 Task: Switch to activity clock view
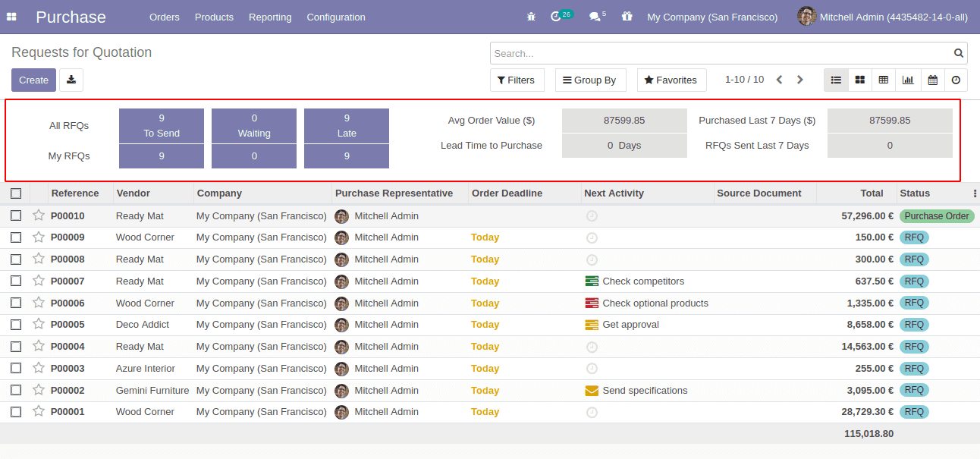coord(956,80)
